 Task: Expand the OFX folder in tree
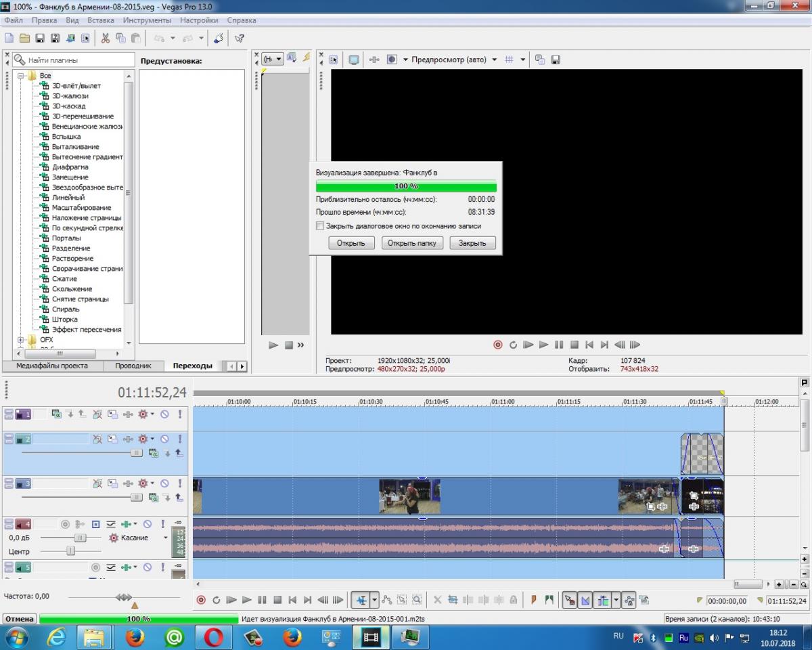21,340
